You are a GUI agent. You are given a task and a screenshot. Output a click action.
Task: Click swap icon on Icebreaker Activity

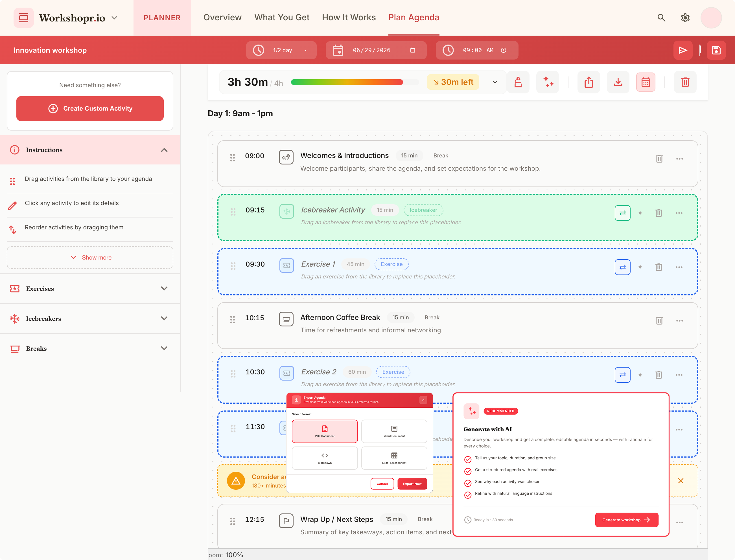click(x=622, y=213)
